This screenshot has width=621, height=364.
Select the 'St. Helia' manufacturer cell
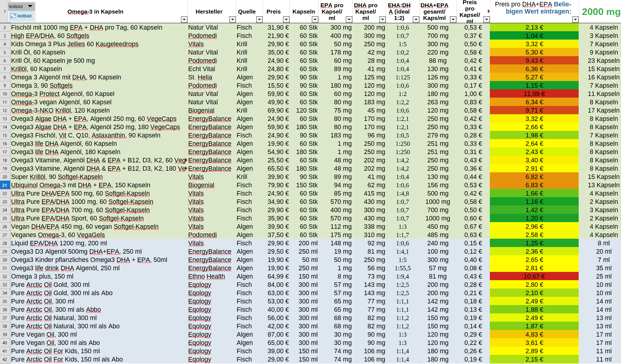tap(212, 77)
